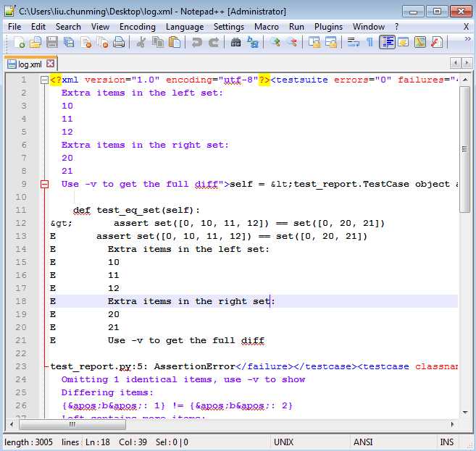Click the X at the menu bar's right end
This screenshot has width=476, height=451.
[467, 27]
